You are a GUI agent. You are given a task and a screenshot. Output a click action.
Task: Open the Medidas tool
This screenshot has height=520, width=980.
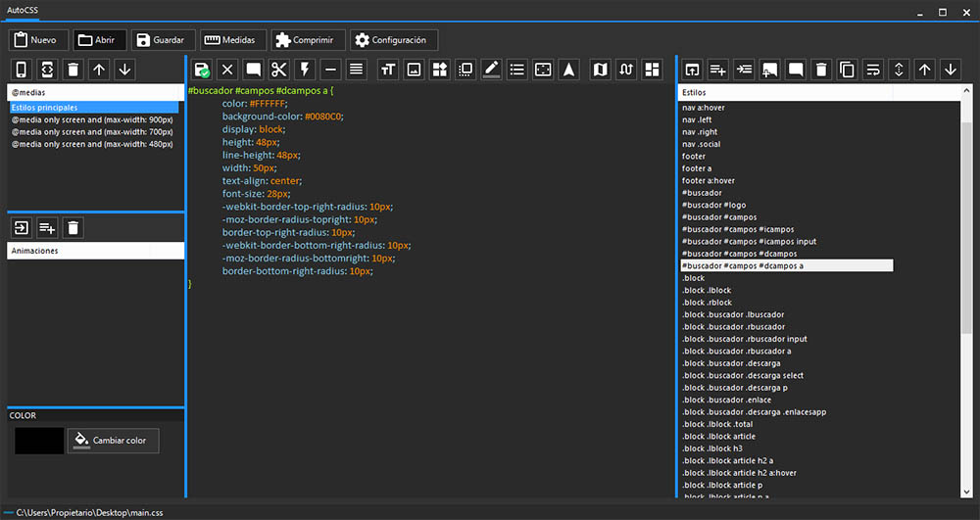(x=233, y=40)
